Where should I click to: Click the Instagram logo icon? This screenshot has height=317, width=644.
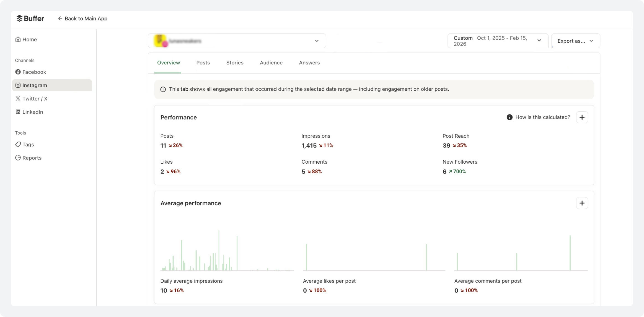18,85
